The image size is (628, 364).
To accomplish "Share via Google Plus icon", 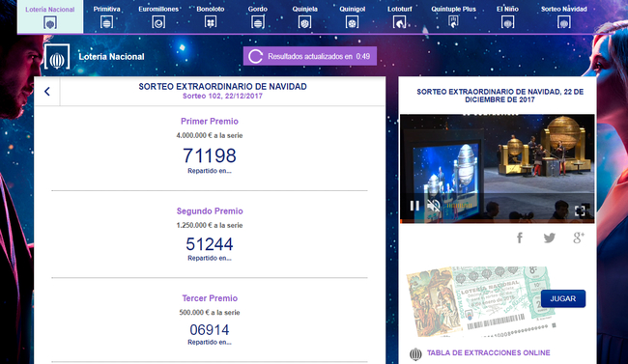I will (579, 238).
